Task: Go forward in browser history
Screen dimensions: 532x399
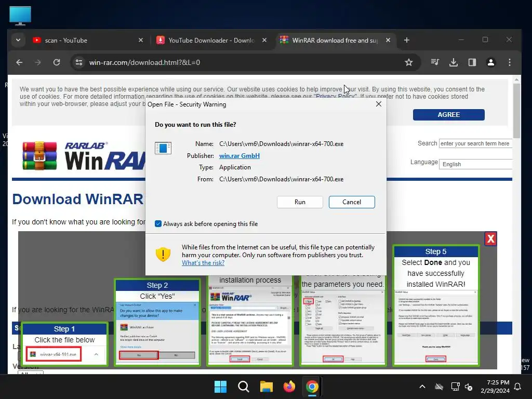Action: point(38,62)
